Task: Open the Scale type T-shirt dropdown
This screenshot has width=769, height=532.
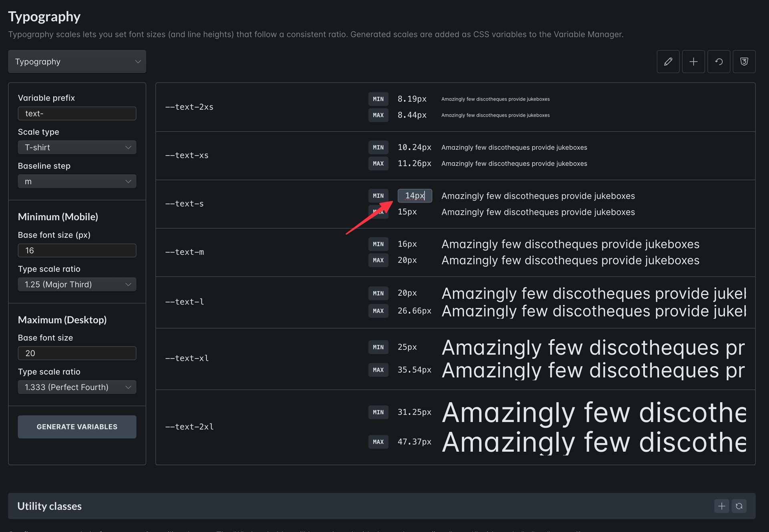Action: (x=77, y=147)
